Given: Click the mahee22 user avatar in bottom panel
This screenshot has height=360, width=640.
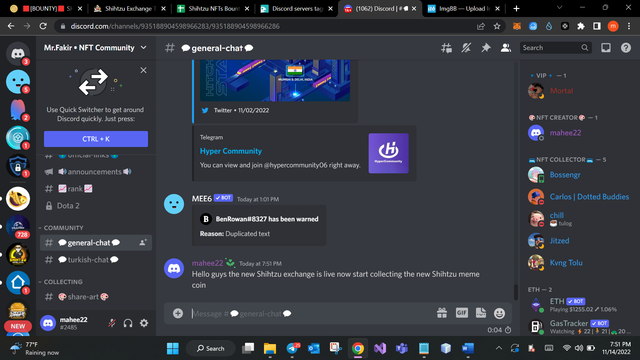Looking at the screenshot, I should (48, 323).
